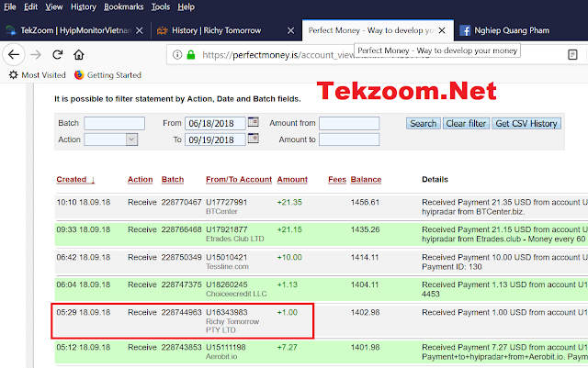588x368 pixels.
Task: Select balance 1456.61
Action: pyautogui.click(x=365, y=203)
